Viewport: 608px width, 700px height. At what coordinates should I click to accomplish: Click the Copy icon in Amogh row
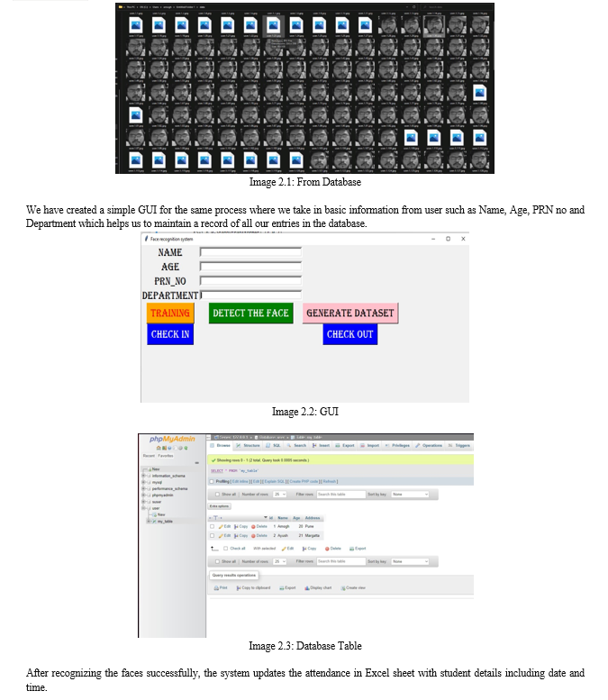click(x=236, y=527)
